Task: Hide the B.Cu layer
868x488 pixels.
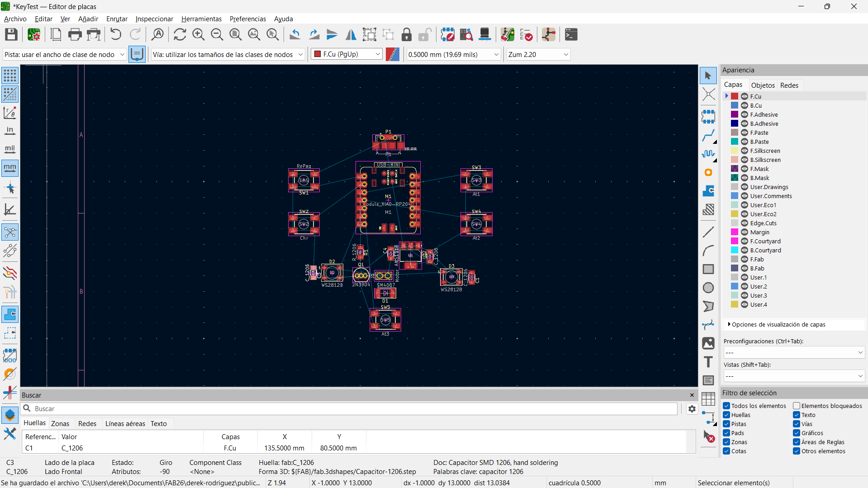Action: (745, 105)
